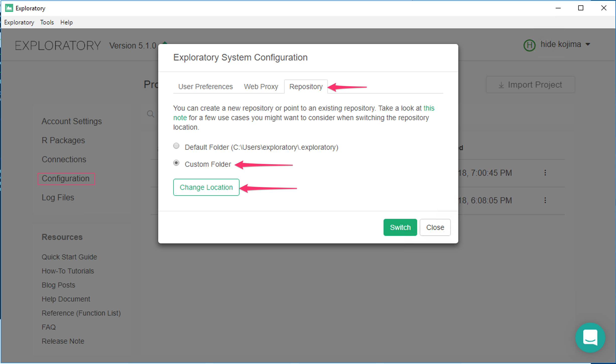Open R Packages in the sidebar
Screen dimensions: 616x364
click(63, 140)
